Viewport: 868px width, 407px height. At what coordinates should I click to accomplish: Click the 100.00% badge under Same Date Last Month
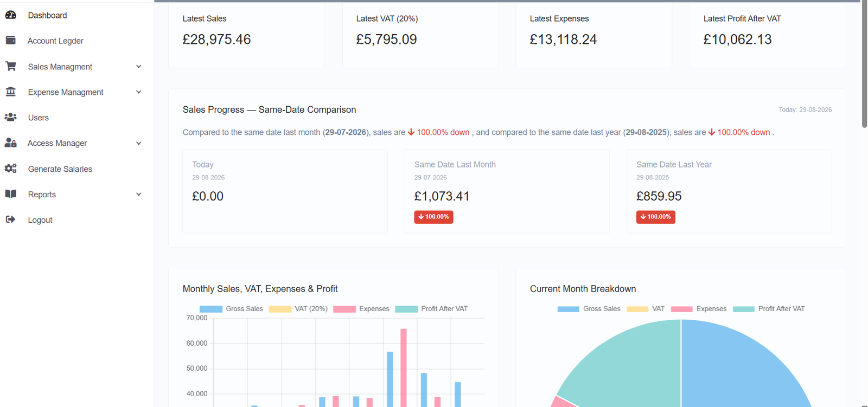click(x=433, y=217)
